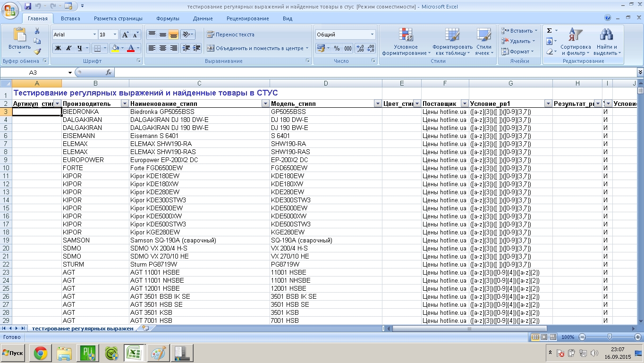644x363 pixels.
Task: Increase font size with the A-up icon
Action: pos(125,35)
